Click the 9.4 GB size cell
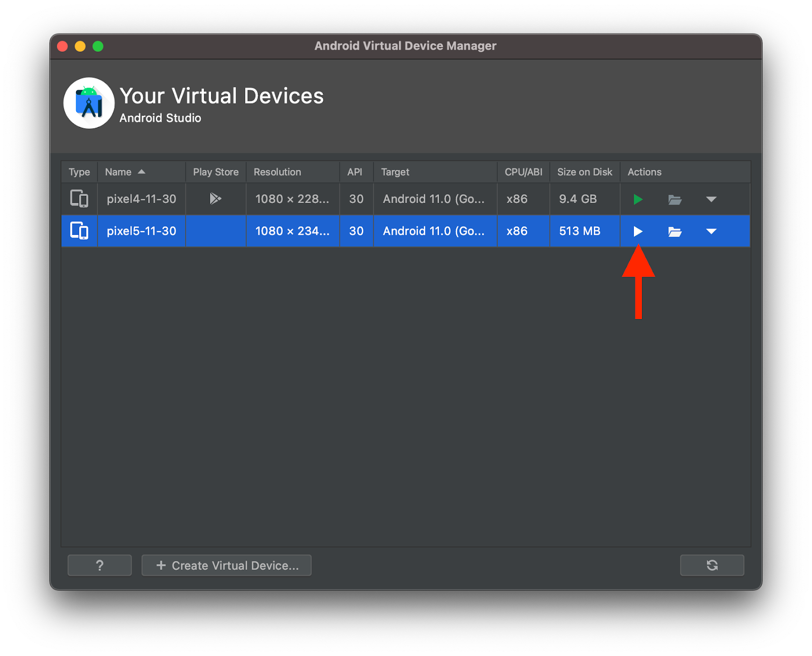 (585, 199)
